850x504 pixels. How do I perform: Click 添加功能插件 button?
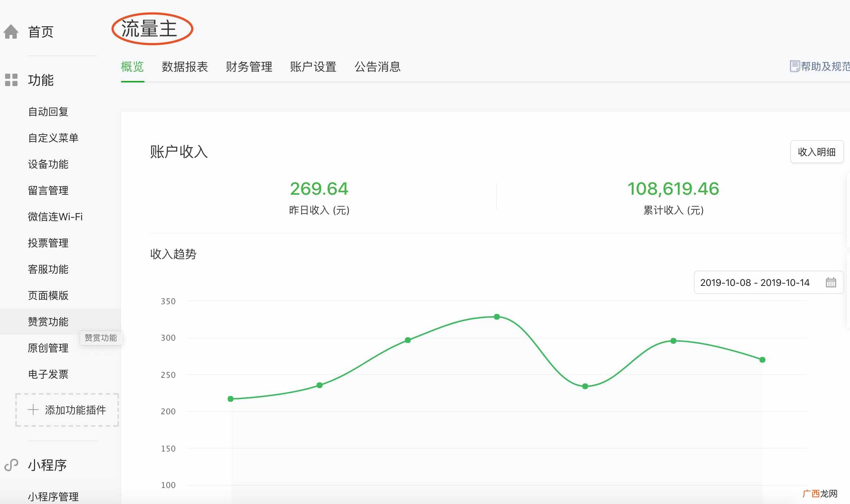67,410
